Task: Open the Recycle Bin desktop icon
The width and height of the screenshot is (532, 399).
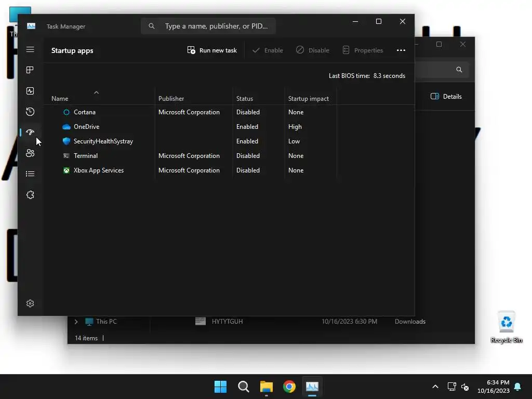Action: (x=506, y=327)
